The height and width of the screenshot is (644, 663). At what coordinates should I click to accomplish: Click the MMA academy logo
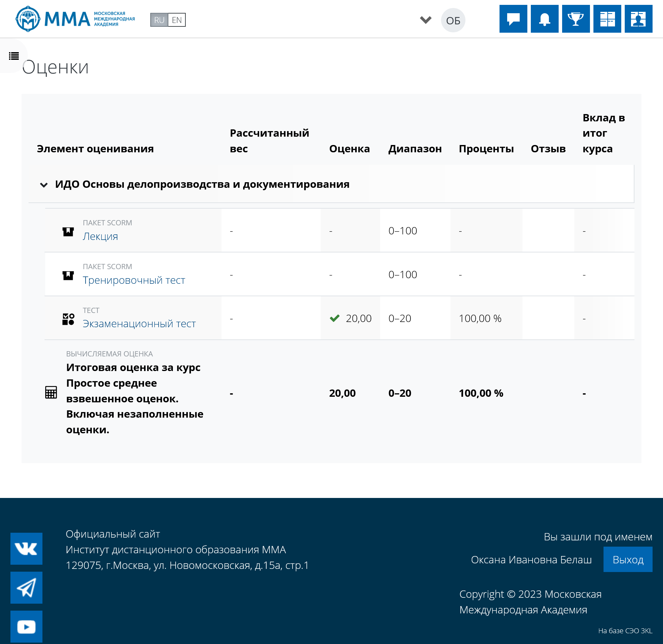pyautogui.click(x=75, y=19)
